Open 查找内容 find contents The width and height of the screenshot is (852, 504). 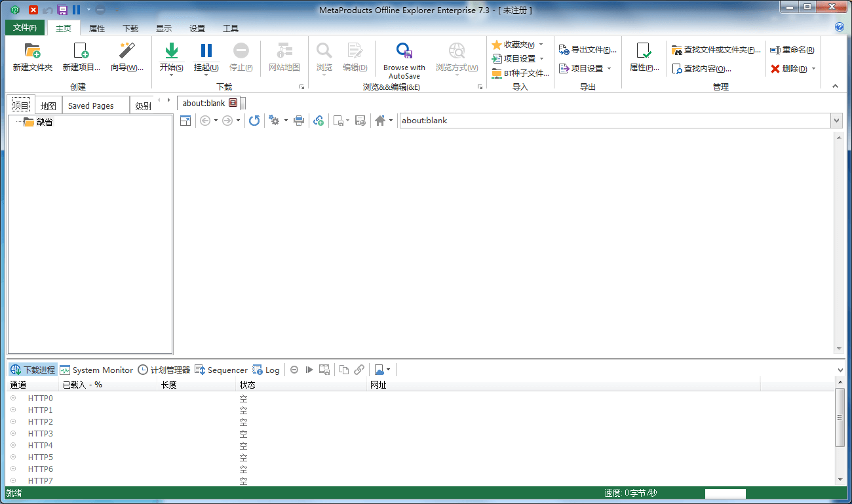point(701,68)
